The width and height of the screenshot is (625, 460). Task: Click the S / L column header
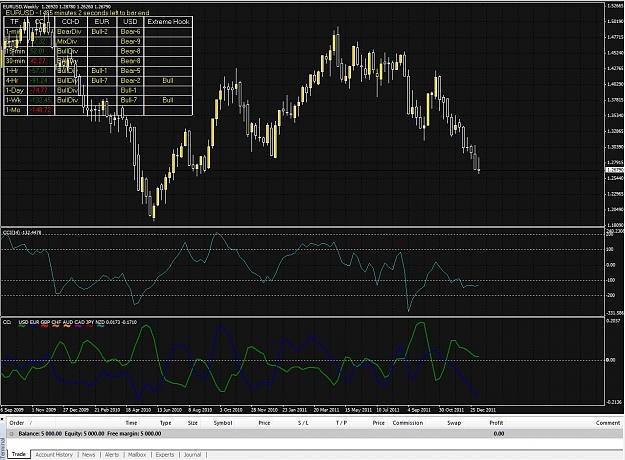pyautogui.click(x=303, y=423)
